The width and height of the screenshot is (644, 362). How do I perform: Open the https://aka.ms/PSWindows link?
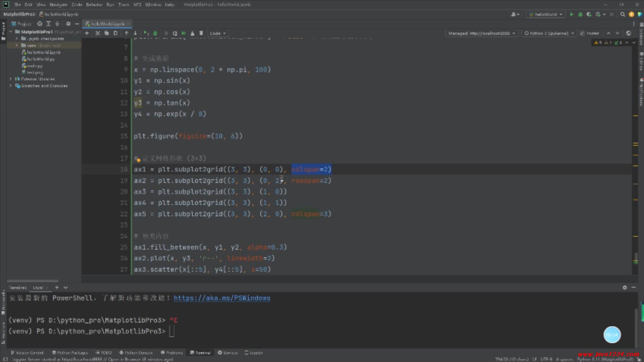coord(222,298)
